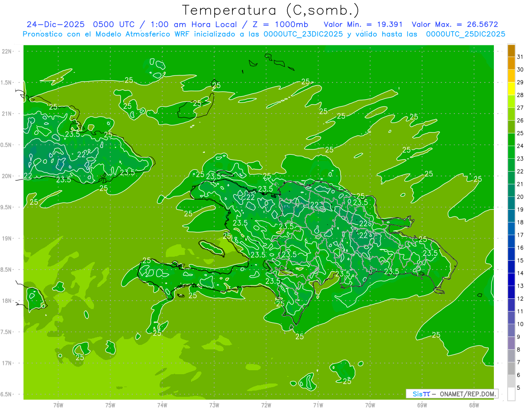Pick the yellow legend swatch between 28 and 29
532x411 pixels.
pos(511,89)
